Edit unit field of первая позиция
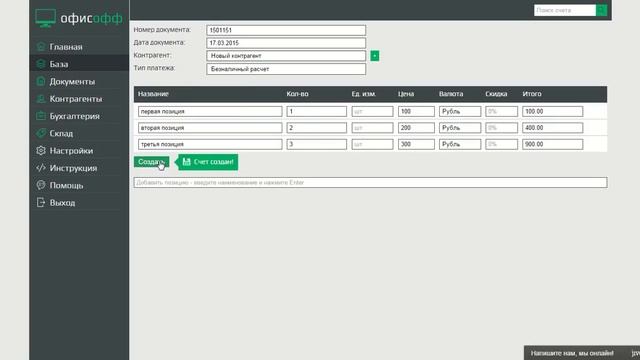 tap(372, 111)
